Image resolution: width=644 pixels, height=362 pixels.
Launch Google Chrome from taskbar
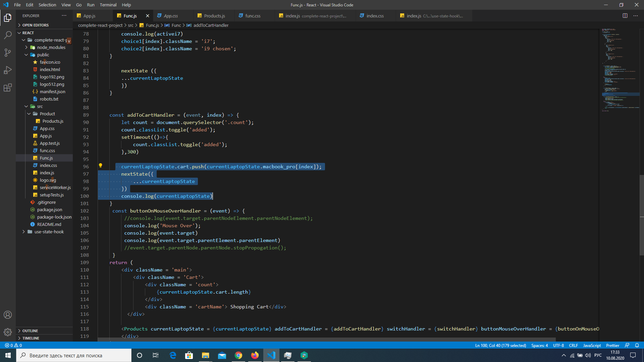point(238,355)
